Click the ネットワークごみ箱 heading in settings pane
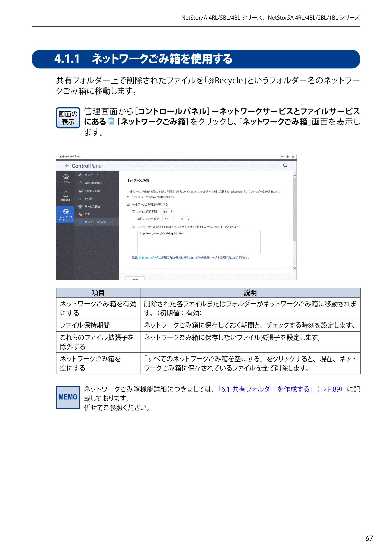The width and height of the screenshot is (392, 554). [138, 181]
